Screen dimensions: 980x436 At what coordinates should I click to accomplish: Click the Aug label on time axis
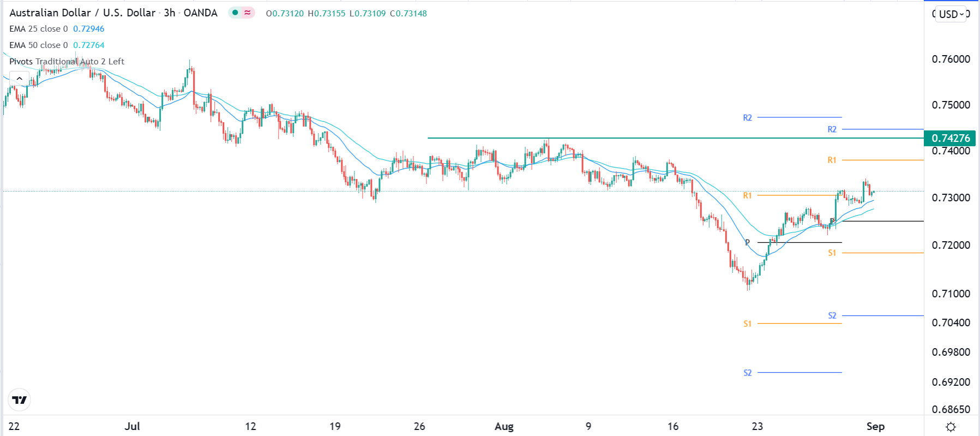point(504,427)
